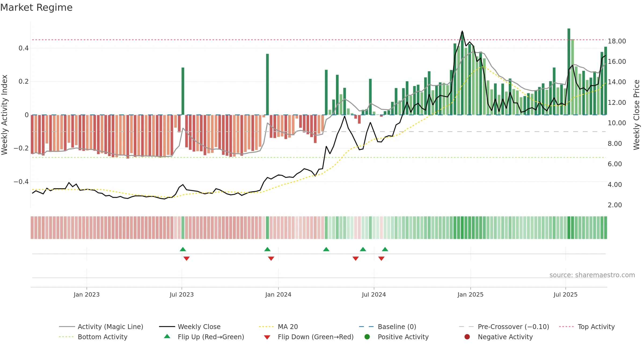Click the red flip-down triangle before Jan 2024
Image resolution: width=644 pixels, height=362 pixels.
(271, 258)
